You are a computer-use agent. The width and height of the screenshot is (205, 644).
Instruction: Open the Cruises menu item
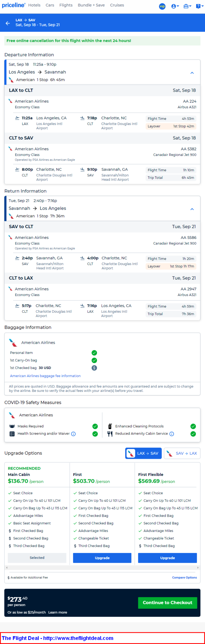pyautogui.click(x=117, y=5)
